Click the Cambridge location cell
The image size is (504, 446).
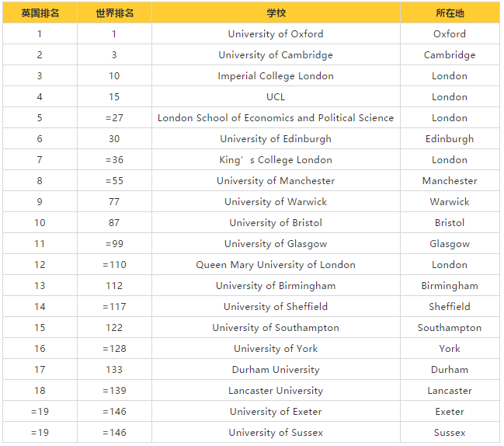click(450, 54)
